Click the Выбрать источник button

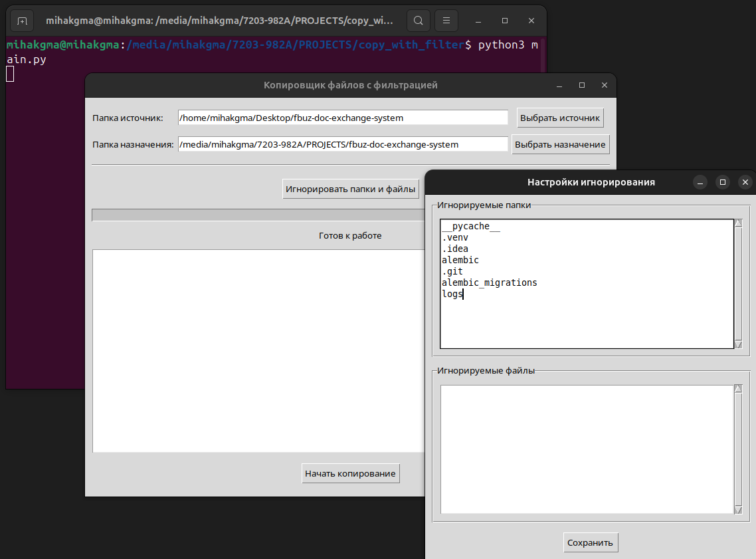560,118
